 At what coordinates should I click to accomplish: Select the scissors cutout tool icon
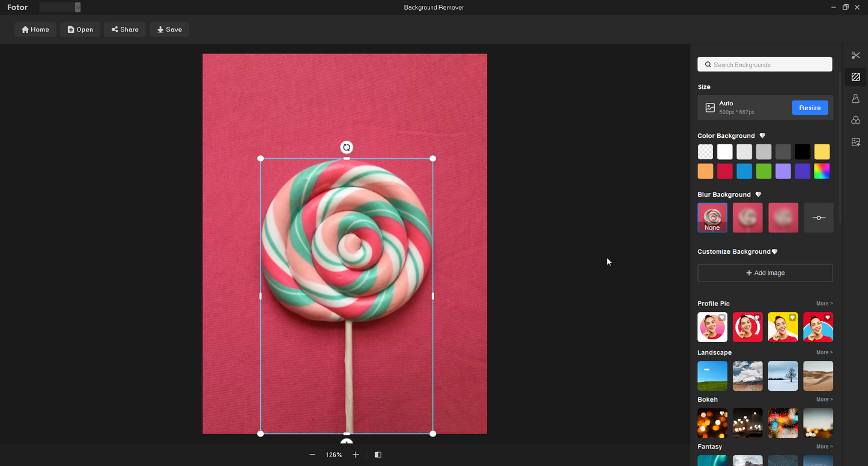point(855,55)
